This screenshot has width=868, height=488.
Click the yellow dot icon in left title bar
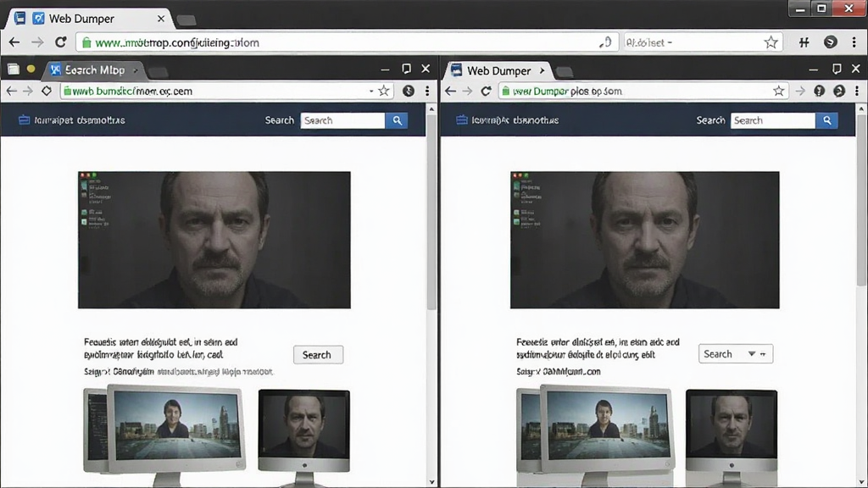click(31, 69)
